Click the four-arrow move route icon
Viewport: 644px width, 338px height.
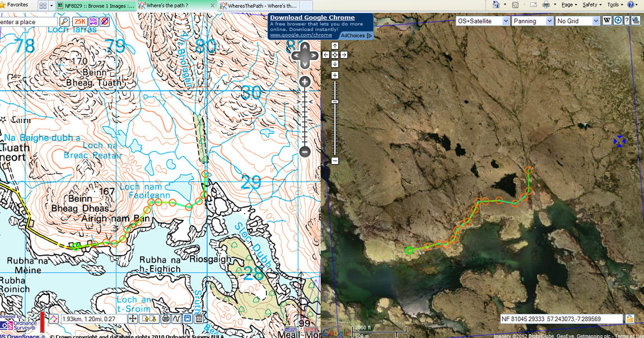[x=133, y=319]
